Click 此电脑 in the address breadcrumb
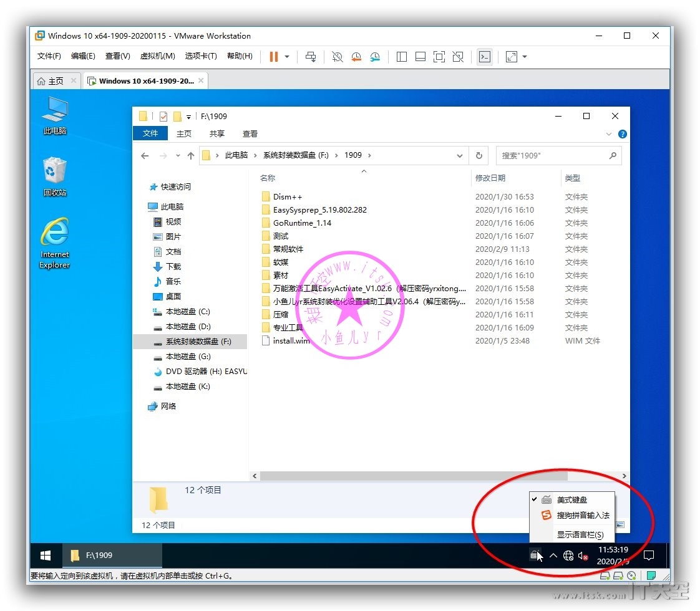700x611 pixels. (x=236, y=155)
